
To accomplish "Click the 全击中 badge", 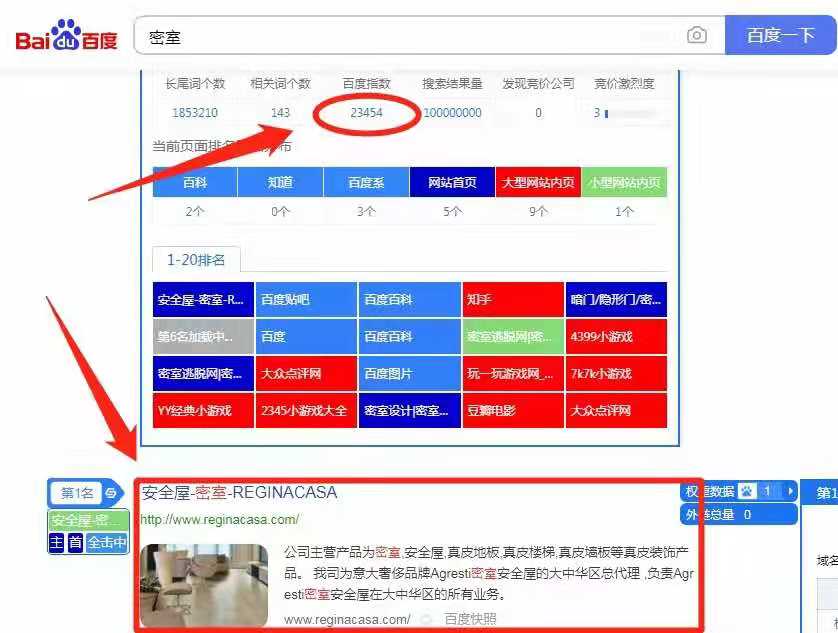I will pos(107,542).
